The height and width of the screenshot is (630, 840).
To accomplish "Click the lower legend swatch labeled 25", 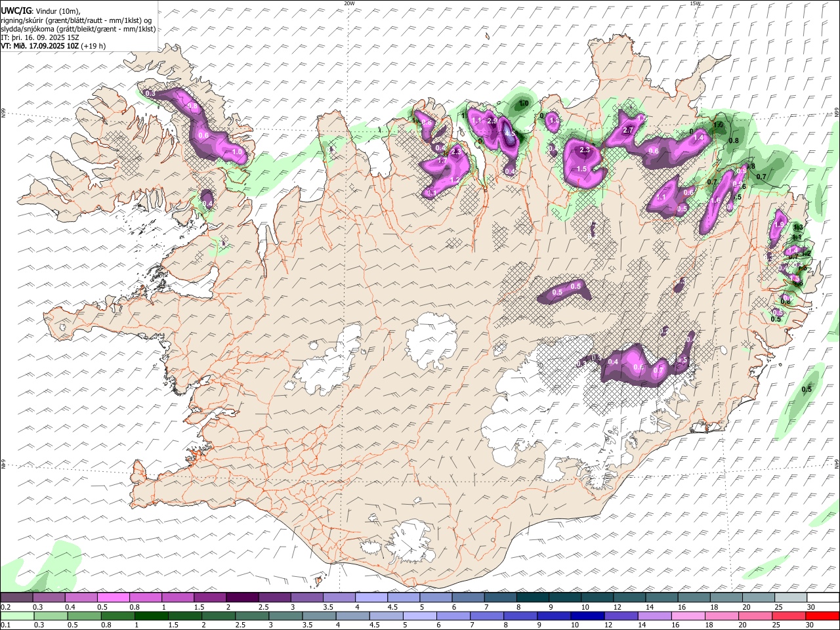I will pos(789,616).
